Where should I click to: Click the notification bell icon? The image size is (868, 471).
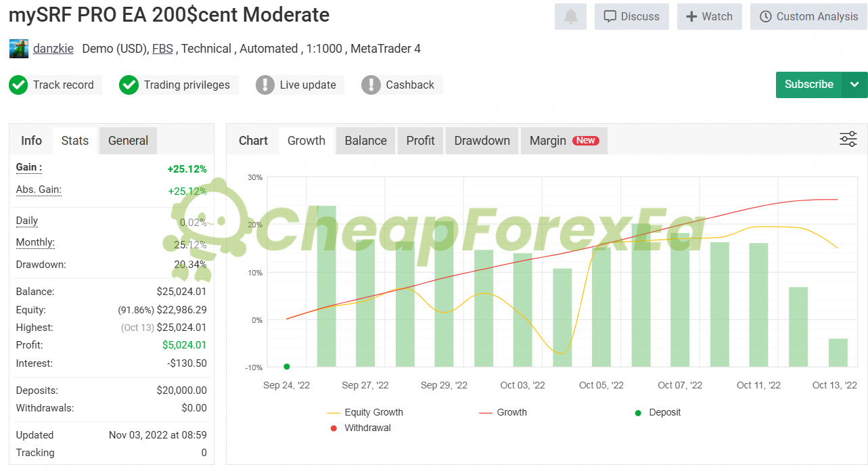(x=570, y=16)
